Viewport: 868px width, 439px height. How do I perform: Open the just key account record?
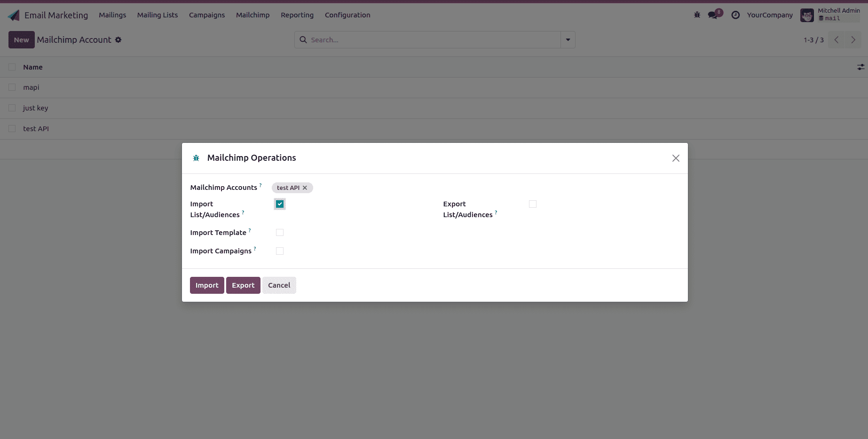(x=36, y=108)
